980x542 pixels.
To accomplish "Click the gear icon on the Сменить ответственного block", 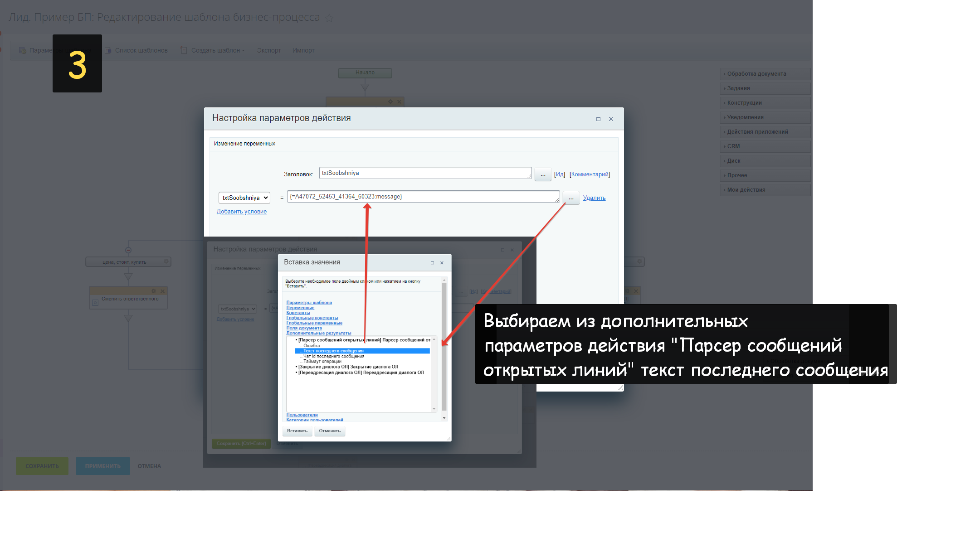I will (x=154, y=291).
